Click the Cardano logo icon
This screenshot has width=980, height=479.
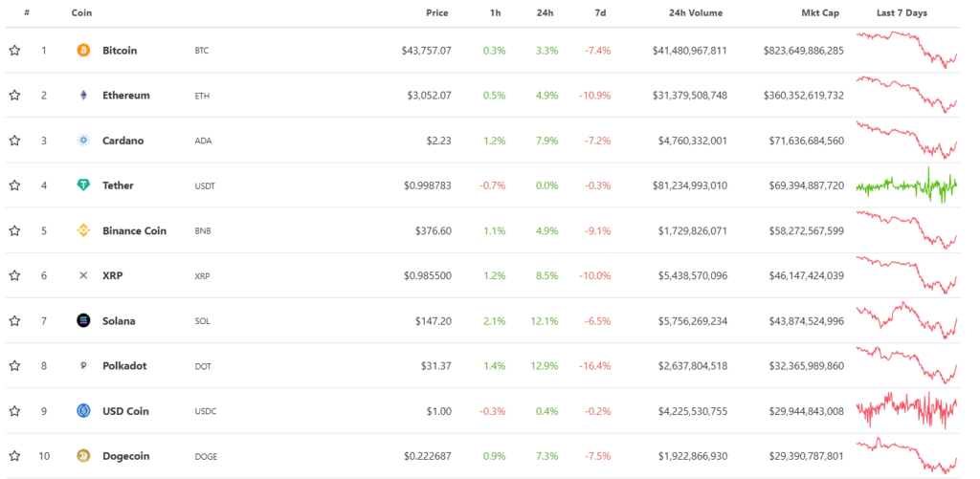tap(83, 141)
